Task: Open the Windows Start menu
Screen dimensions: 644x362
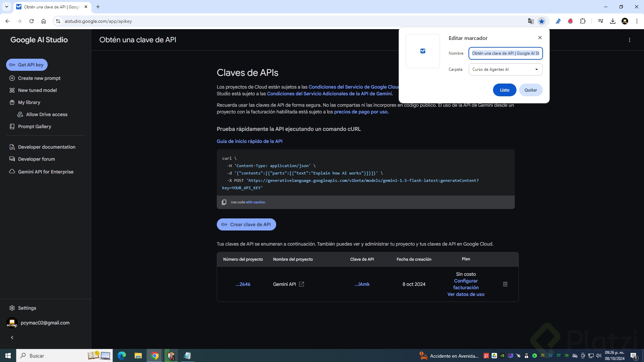Action: pos(8,356)
